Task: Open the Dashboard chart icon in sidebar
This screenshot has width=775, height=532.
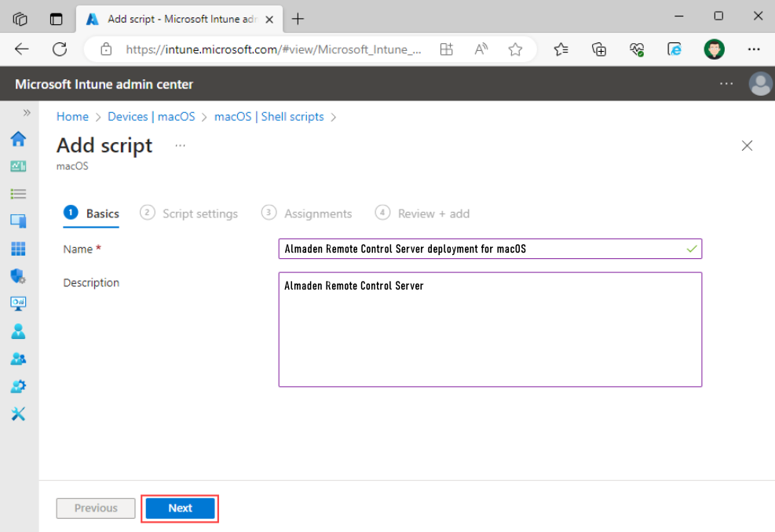Action: coord(18,166)
